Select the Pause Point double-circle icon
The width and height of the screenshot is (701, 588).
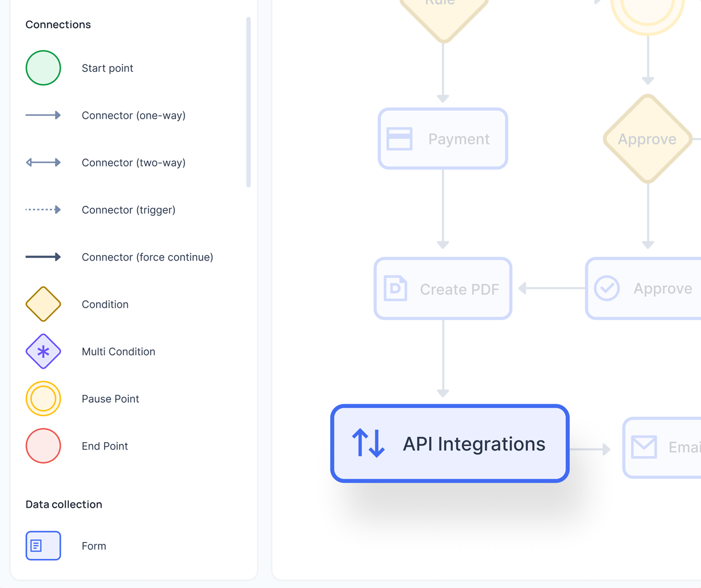coord(43,399)
